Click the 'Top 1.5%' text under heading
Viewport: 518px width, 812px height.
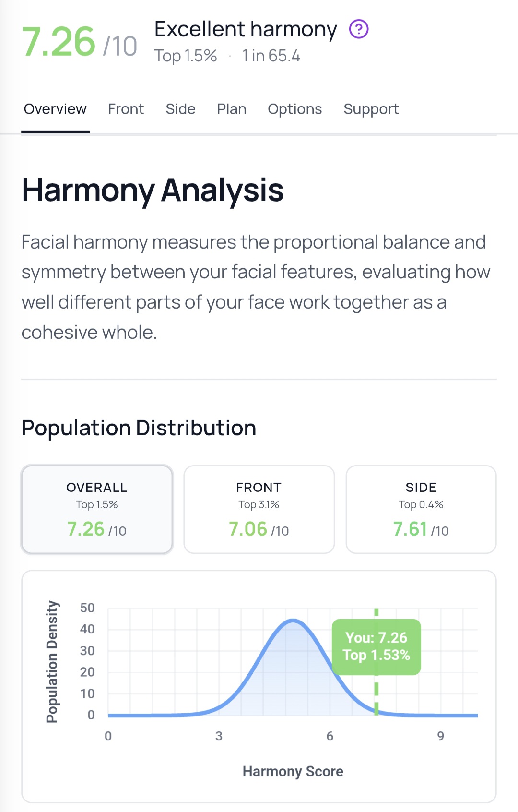pyautogui.click(x=186, y=56)
